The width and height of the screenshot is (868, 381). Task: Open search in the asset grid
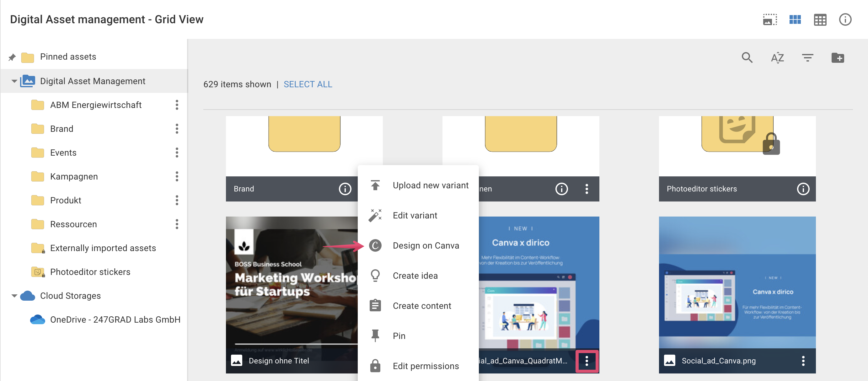pyautogui.click(x=747, y=58)
